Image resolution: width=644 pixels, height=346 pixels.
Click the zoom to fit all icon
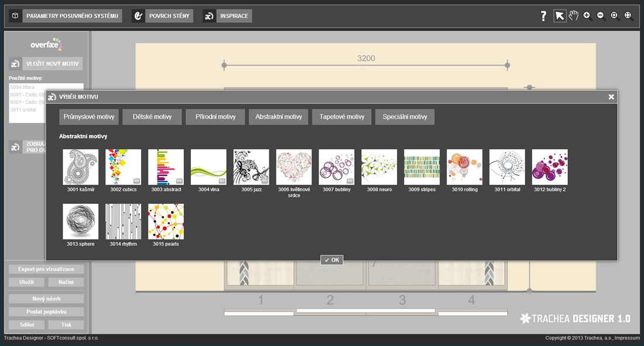tap(629, 16)
